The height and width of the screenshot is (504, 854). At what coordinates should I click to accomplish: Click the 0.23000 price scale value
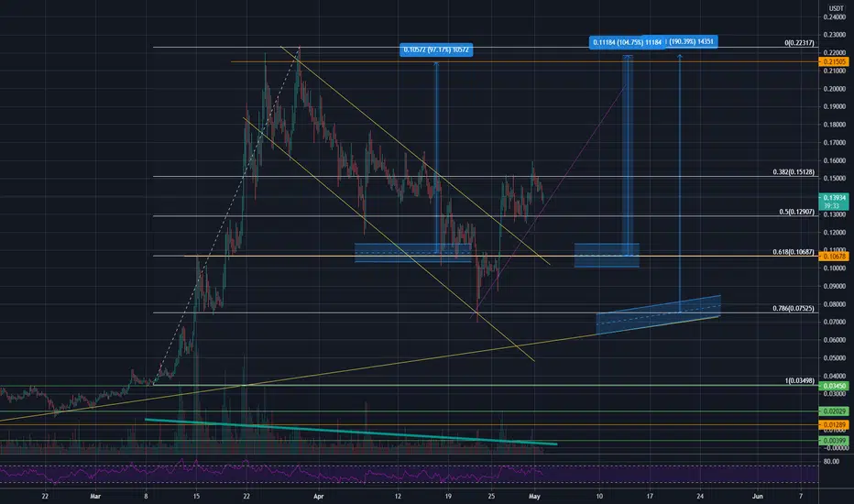pos(835,35)
